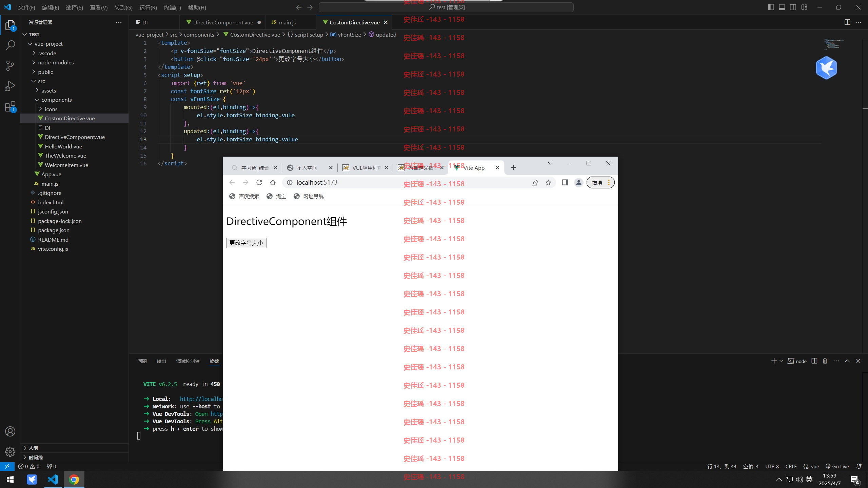This screenshot has width=868, height=488.
Task: Toggle primary side bar layout icon
Action: [771, 7]
